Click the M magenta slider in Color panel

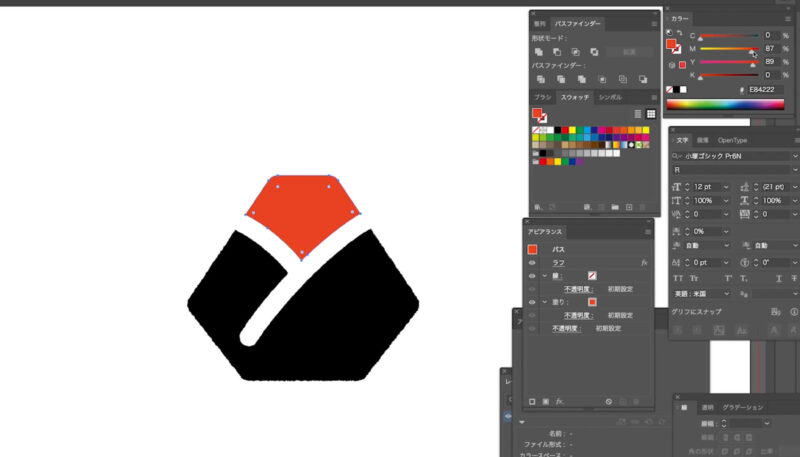pos(729,49)
